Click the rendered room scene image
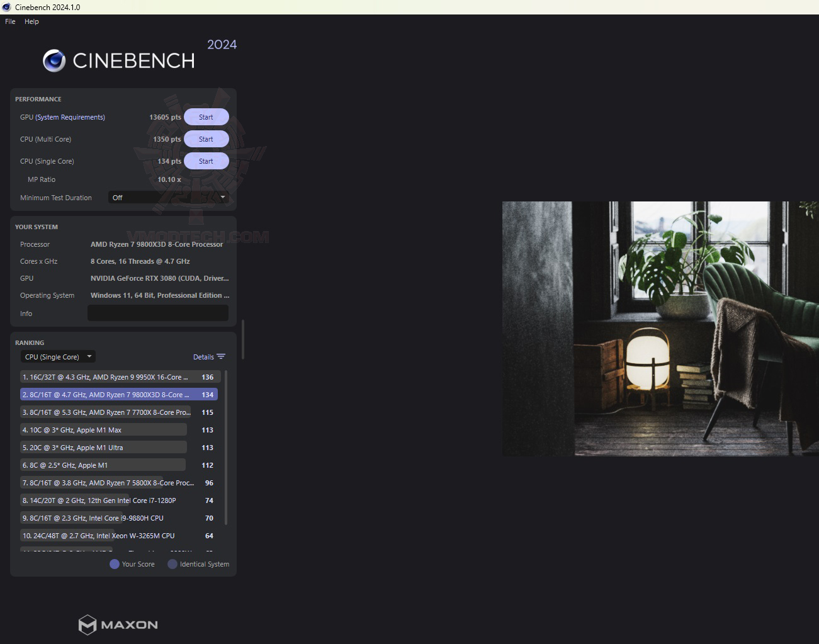The width and height of the screenshot is (819, 644). 660,329
